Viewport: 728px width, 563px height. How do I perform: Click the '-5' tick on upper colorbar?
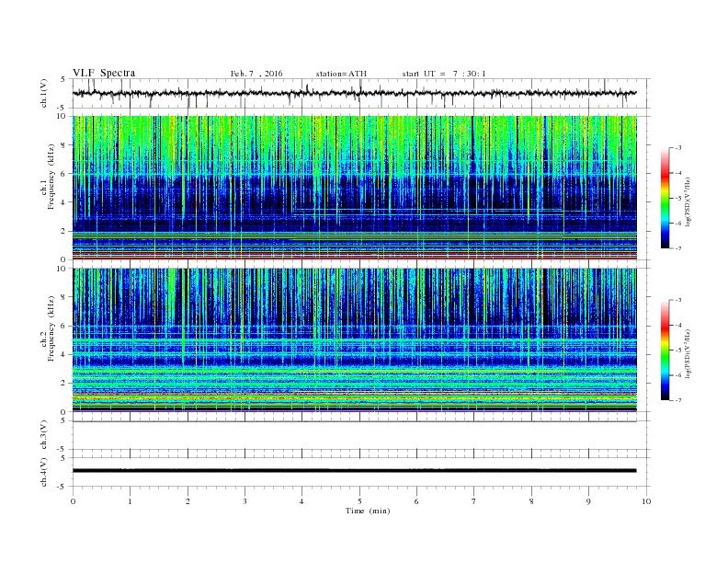coord(678,199)
